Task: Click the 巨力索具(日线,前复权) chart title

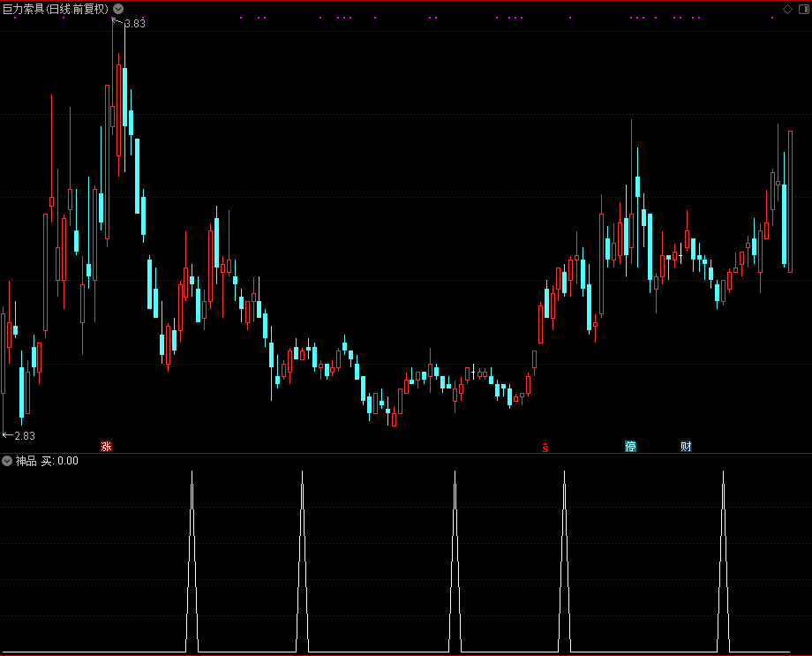Action: pos(56,9)
